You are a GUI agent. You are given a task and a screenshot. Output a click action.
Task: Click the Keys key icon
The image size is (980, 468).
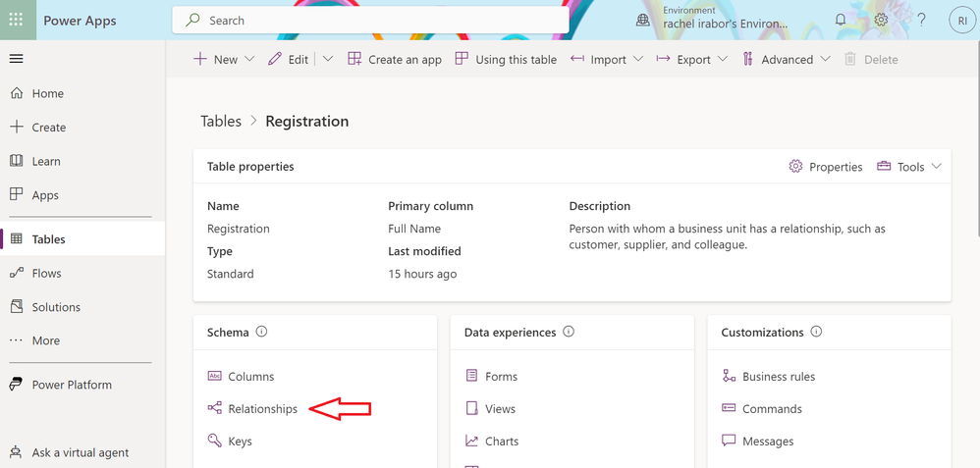point(214,442)
